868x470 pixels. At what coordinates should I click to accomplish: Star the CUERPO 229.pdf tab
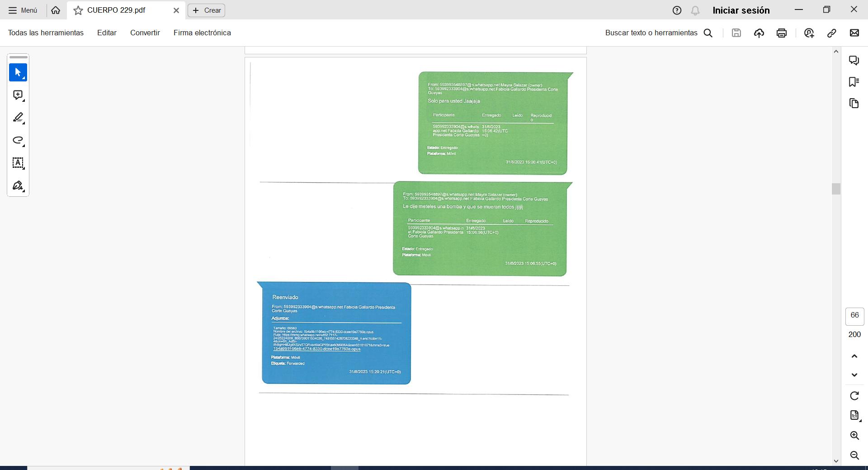(78, 10)
